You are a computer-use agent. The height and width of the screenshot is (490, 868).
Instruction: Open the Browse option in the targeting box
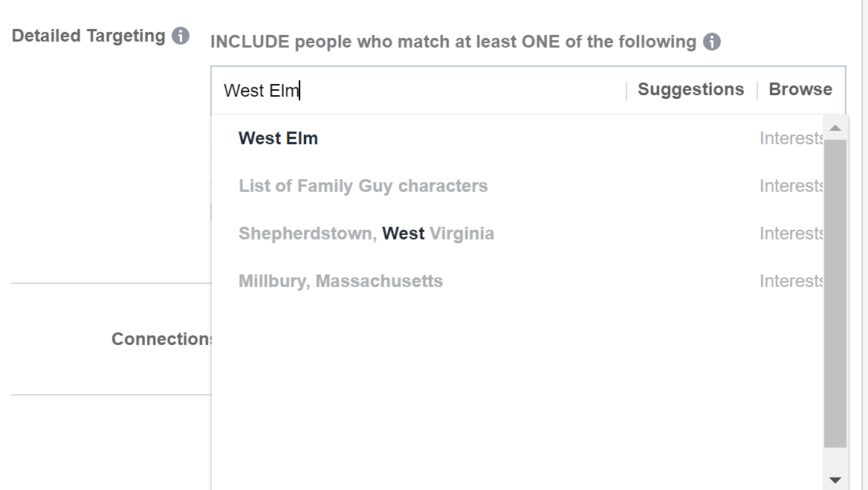[800, 89]
